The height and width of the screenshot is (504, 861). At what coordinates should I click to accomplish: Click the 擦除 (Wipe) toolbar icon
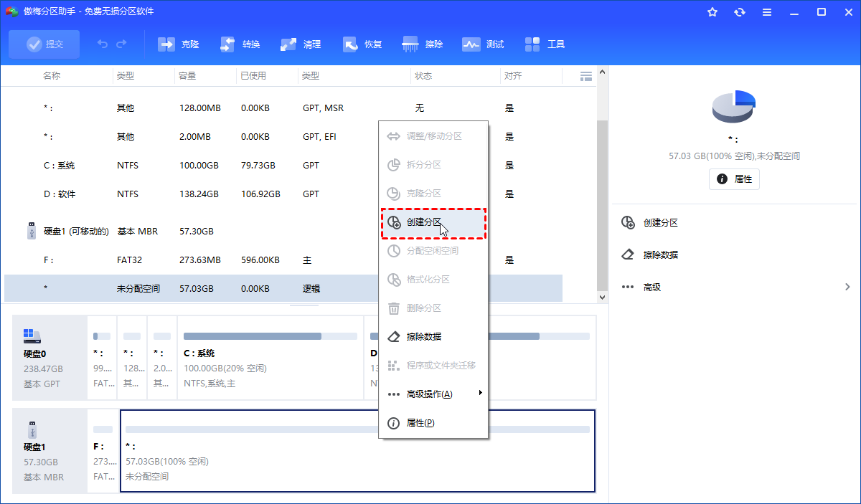click(423, 44)
